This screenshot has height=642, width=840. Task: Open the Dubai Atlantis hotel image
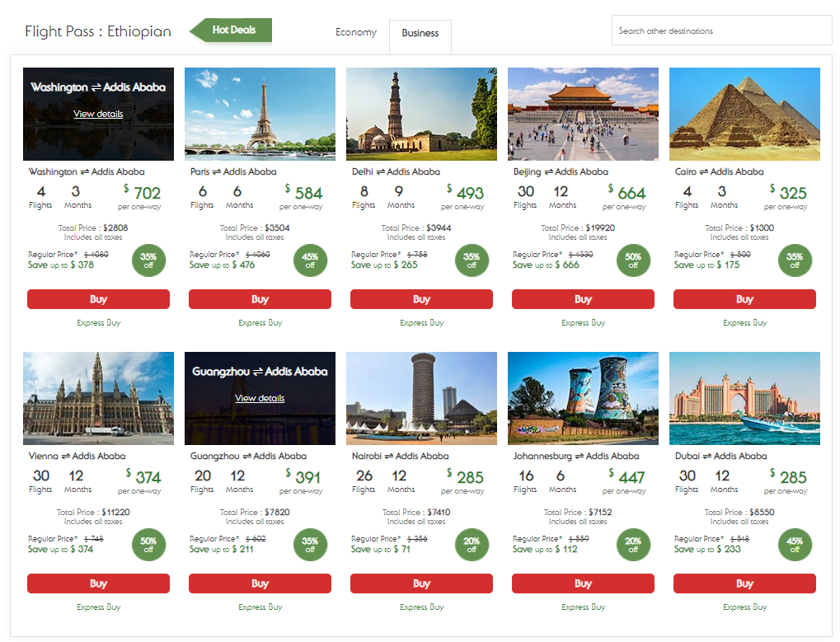(x=744, y=398)
